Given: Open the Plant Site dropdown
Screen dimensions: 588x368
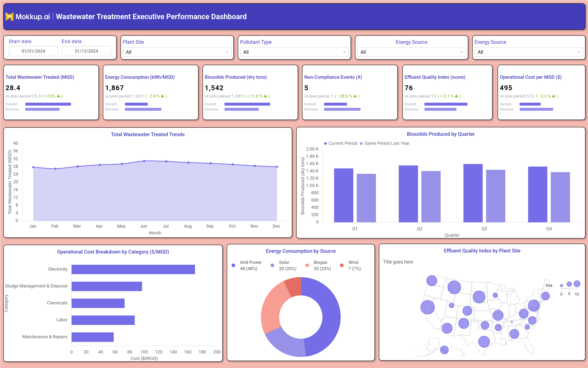Looking at the screenshot, I should point(177,52).
